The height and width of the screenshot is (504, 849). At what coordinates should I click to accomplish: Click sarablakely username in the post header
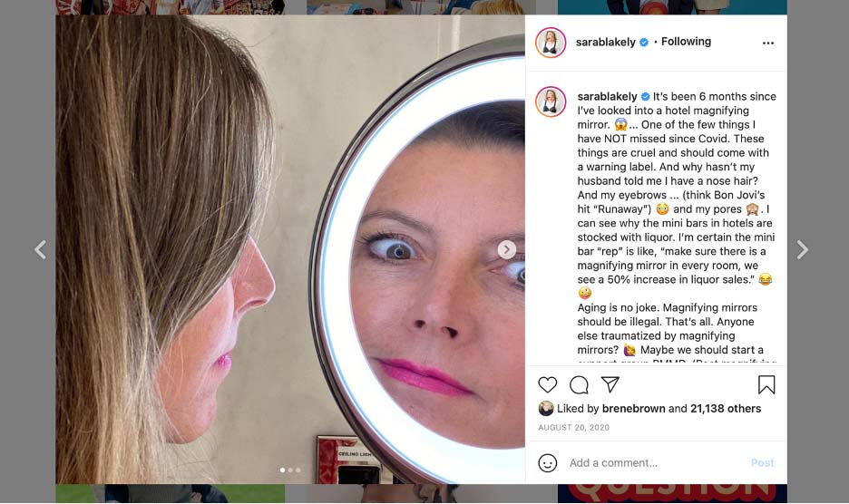click(606, 43)
